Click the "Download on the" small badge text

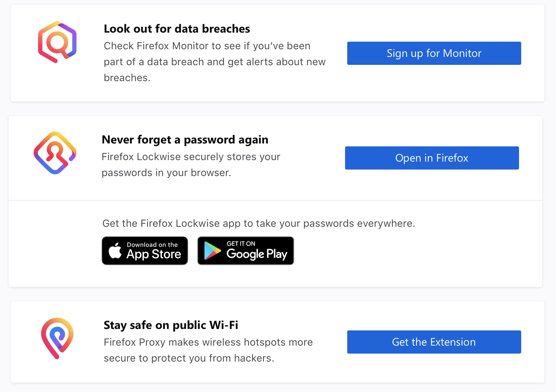pos(152,245)
